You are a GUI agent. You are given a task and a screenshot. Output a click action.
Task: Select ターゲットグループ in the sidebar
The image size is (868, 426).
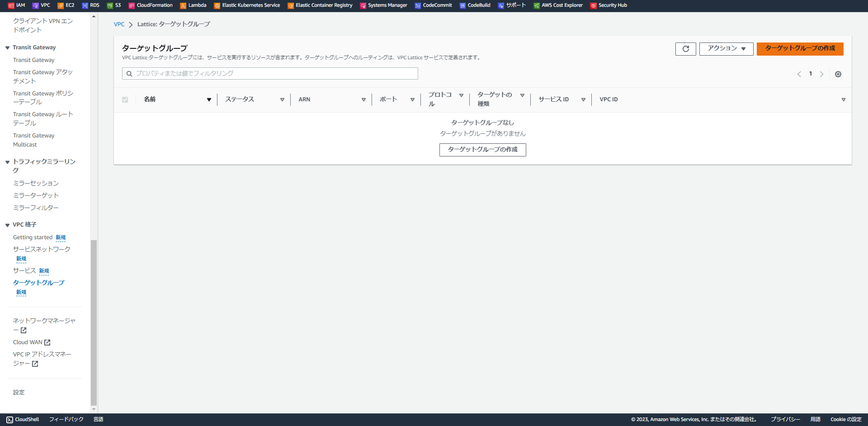(x=38, y=283)
